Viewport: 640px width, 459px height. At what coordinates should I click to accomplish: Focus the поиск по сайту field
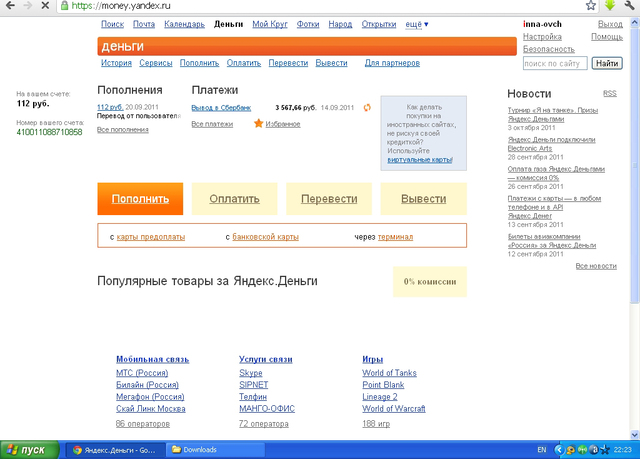(x=555, y=63)
